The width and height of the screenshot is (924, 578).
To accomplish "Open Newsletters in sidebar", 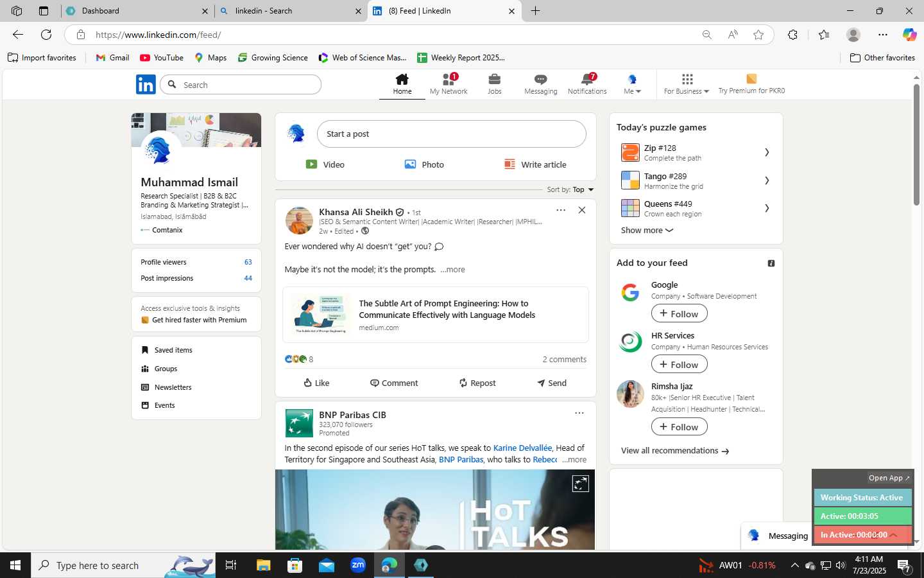I will [x=166, y=387].
